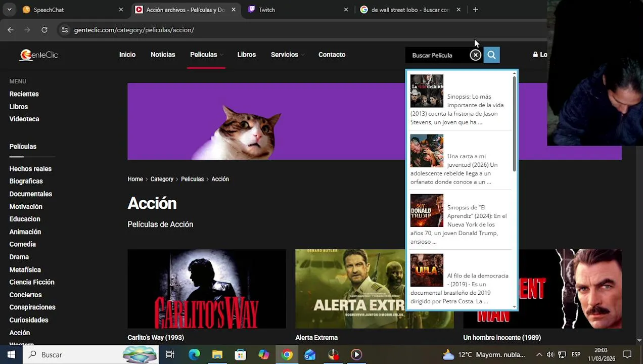Select the Animación category
The image size is (643, 364).
click(x=25, y=232)
